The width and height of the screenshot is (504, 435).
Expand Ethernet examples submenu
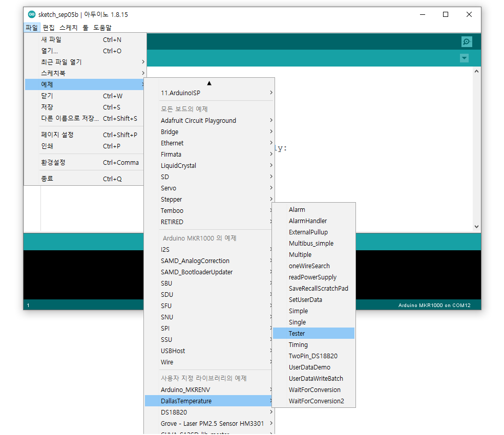(209, 143)
